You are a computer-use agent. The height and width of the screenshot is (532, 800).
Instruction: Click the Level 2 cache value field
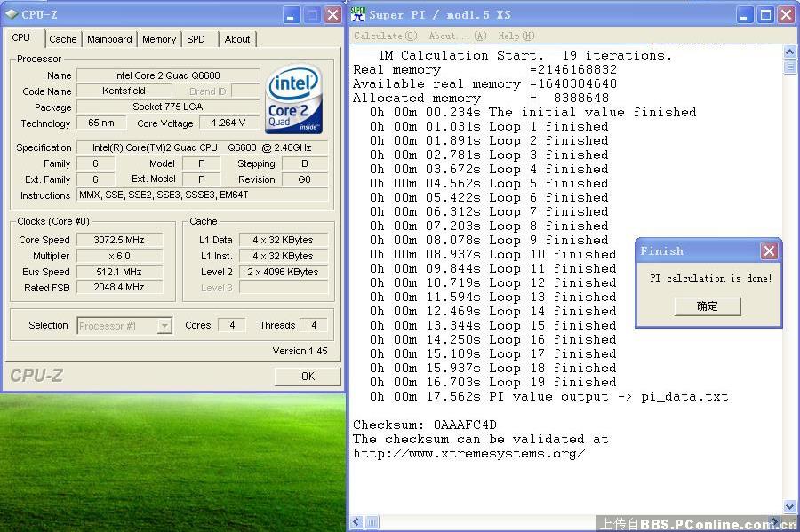(284, 272)
